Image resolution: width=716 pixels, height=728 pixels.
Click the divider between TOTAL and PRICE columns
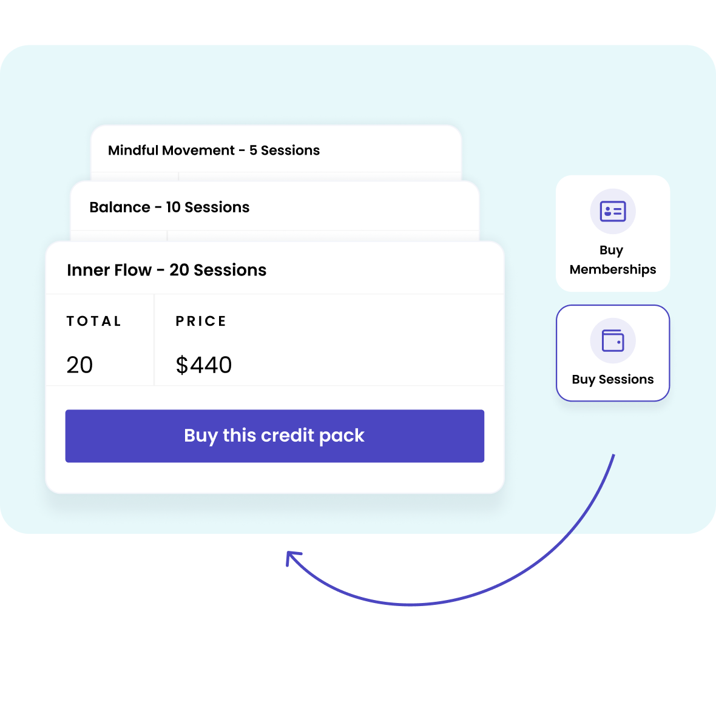coord(154,340)
